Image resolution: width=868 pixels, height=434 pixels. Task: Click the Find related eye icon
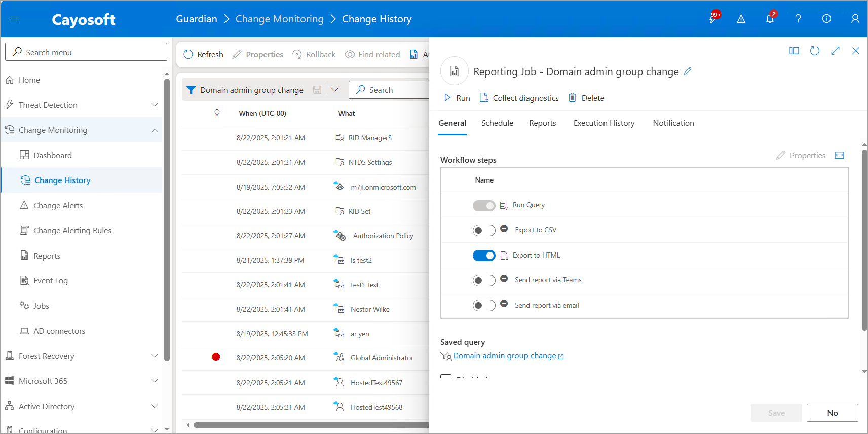pyautogui.click(x=350, y=54)
